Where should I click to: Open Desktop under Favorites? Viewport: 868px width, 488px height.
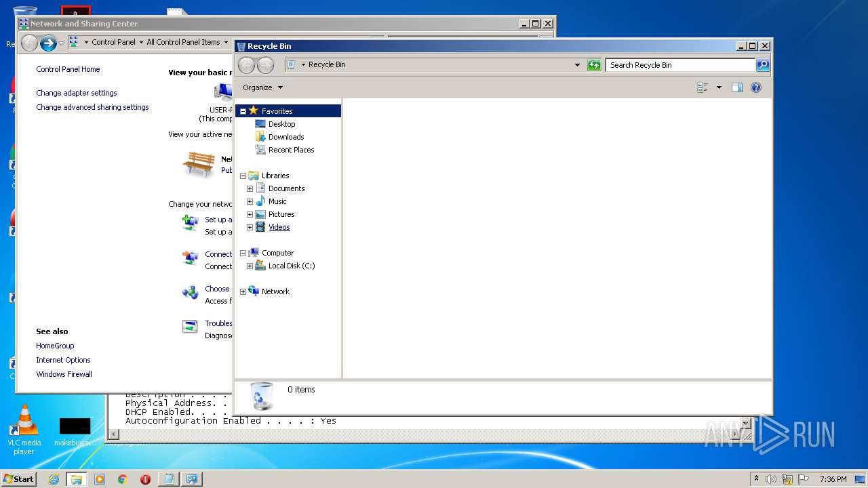281,124
